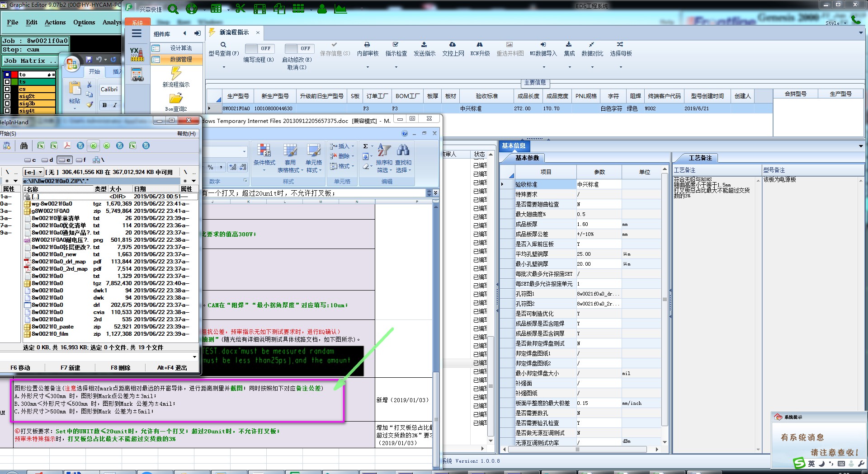Switch to the 工艺备注 tab
Screen dimensions: 868x474
[700, 158]
